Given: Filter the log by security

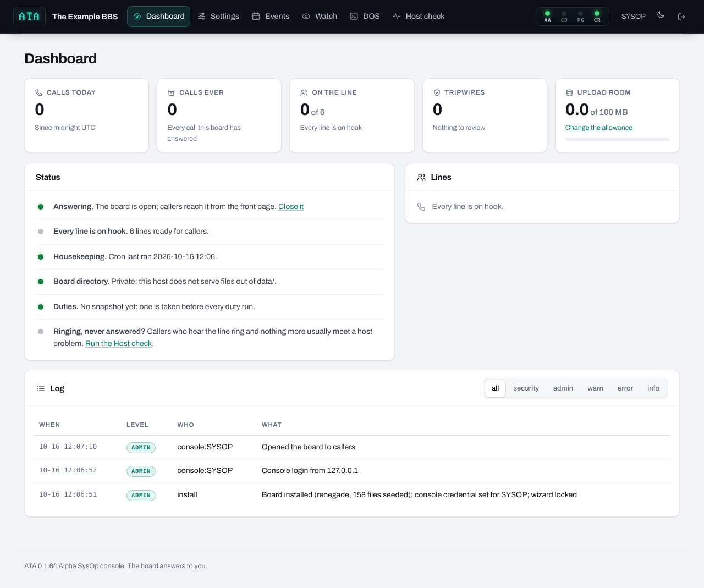Looking at the screenshot, I should pyautogui.click(x=526, y=388).
